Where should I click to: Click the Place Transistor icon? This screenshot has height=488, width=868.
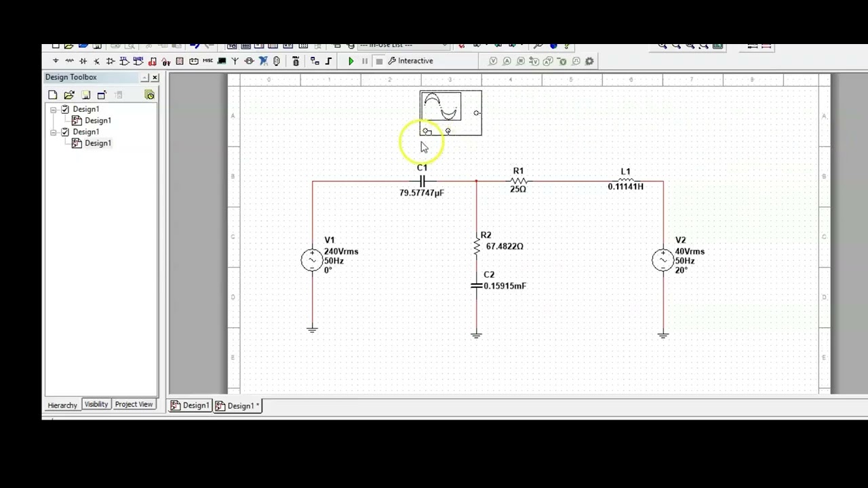pyautogui.click(x=96, y=61)
